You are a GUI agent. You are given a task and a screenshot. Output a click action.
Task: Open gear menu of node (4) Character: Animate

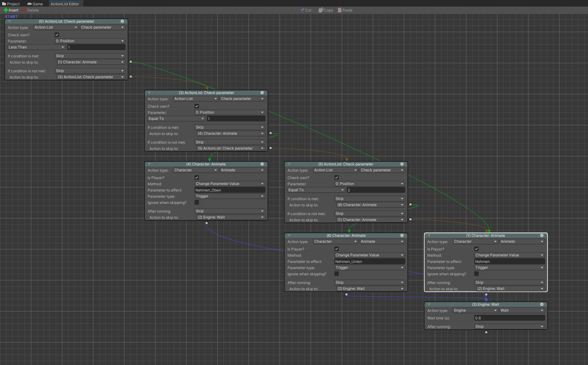pos(262,164)
